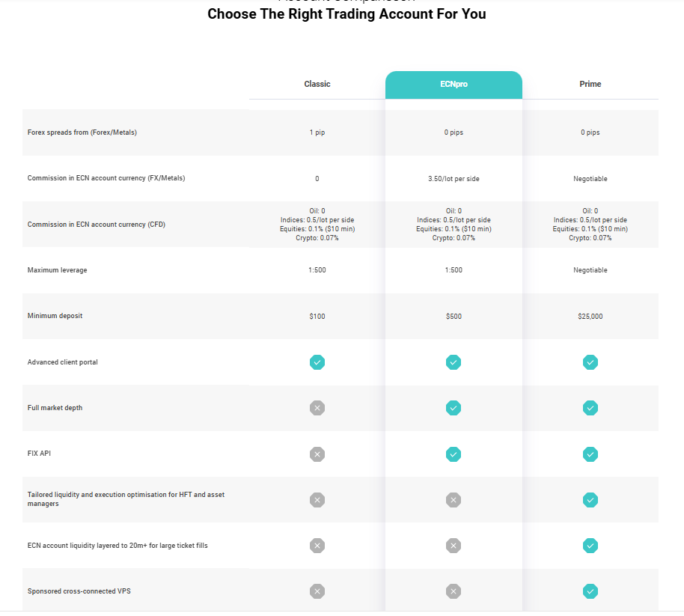Toggle the Sponsored VPS cross for Classic
This screenshot has width=684, height=616.
(317, 591)
